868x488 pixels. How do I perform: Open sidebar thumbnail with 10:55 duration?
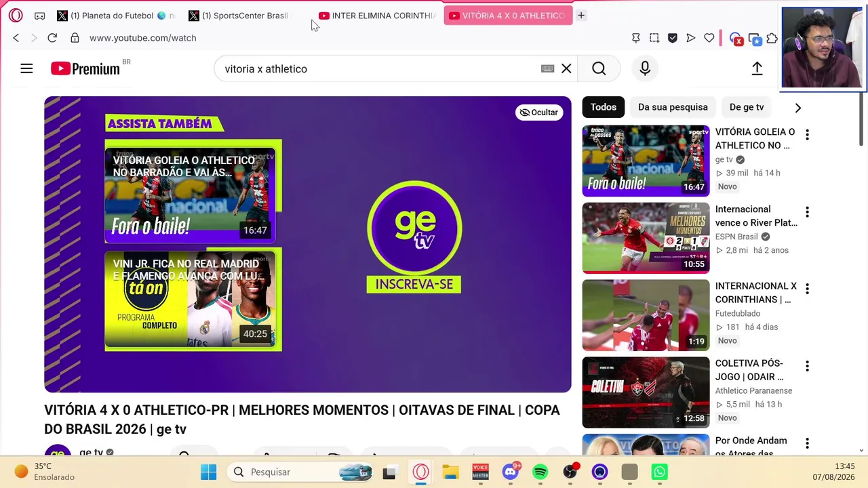point(646,238)
